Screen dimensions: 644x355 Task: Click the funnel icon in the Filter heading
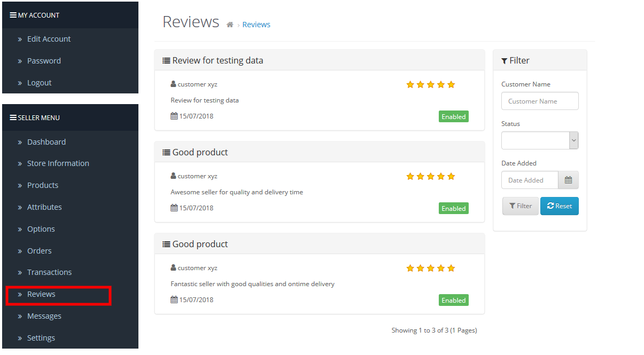pos(505,61)
